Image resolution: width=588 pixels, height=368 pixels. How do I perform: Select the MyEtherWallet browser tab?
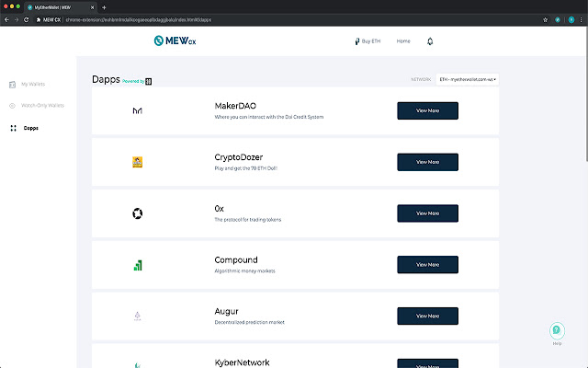click(60, 7)
